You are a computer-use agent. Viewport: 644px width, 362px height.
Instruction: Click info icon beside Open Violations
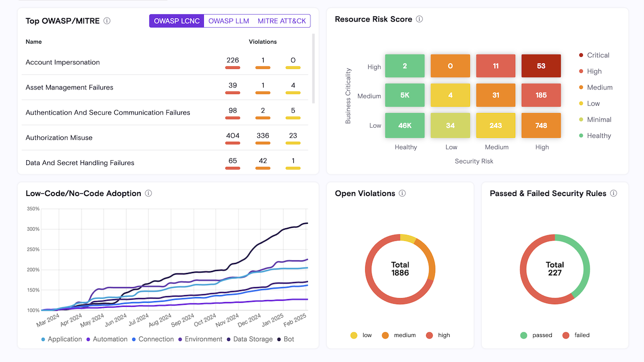point(402,194)
